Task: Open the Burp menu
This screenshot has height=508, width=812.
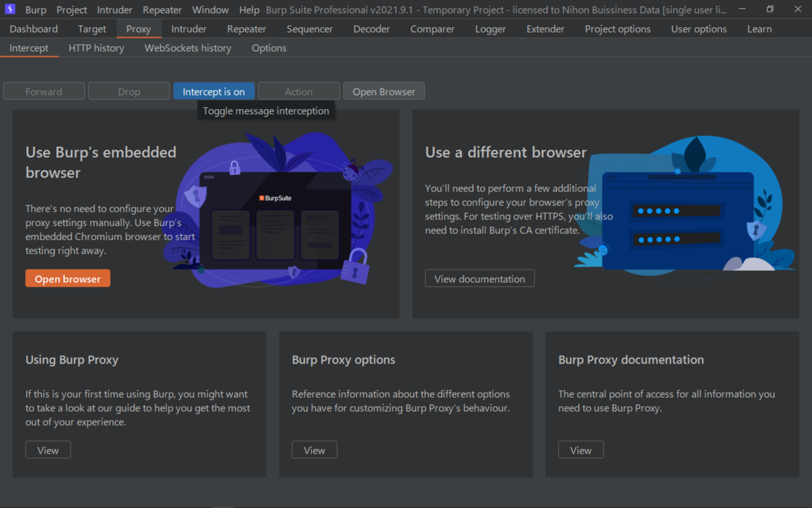Action: (x=36, y=10)
